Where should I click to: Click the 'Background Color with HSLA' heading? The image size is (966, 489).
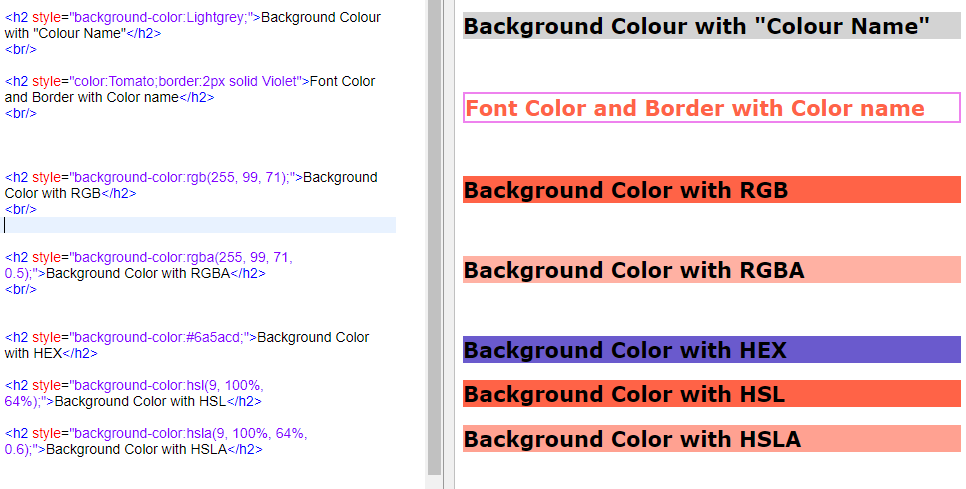tap(712, 438)
